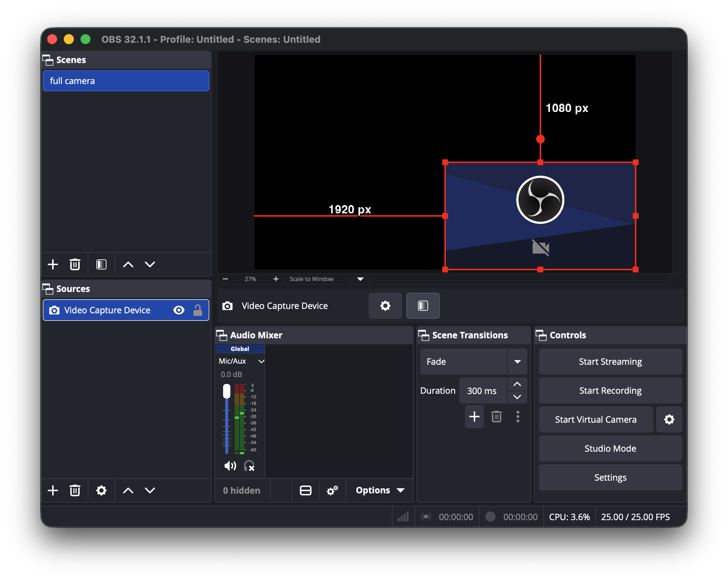
Task: Select the full camera scene
Action: tap(126, 81)
